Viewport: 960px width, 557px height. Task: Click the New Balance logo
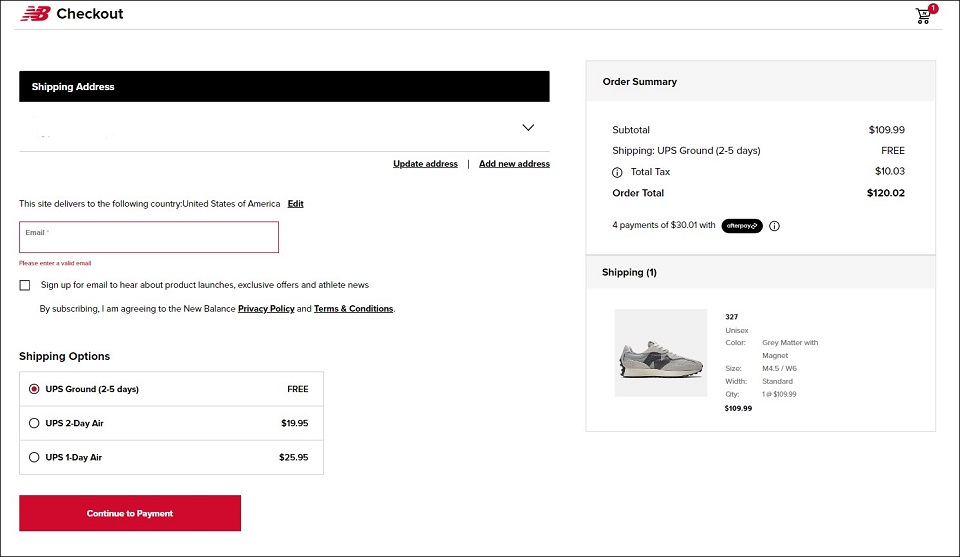36,13
